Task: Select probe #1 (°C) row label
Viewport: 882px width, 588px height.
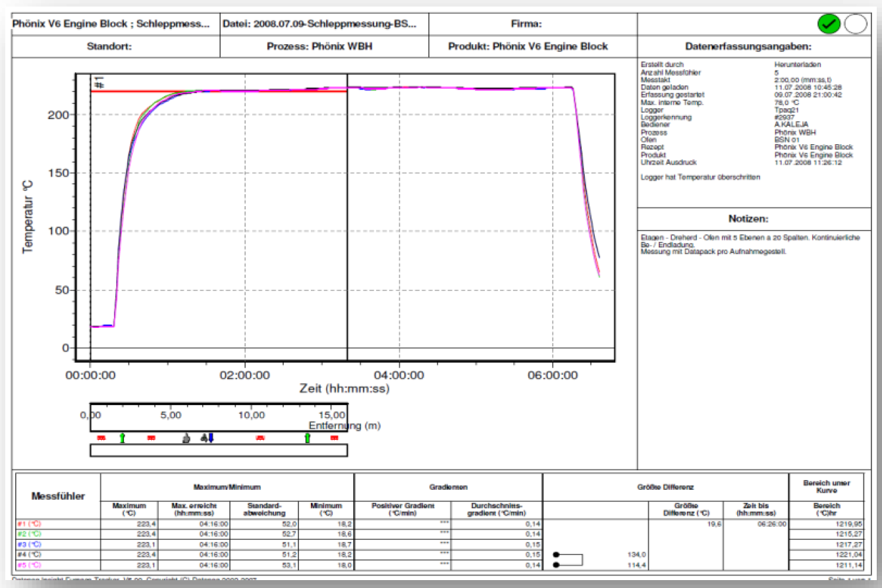Action: tap(28, 523)
